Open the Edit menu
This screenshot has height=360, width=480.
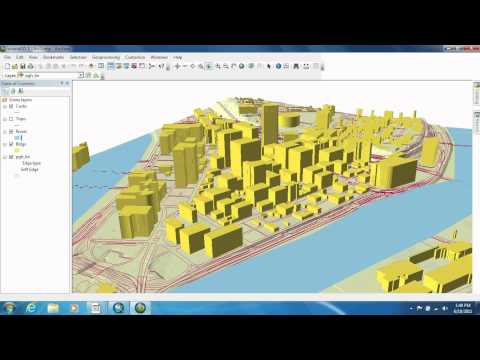pyautogui.click(x=20, y=57)
